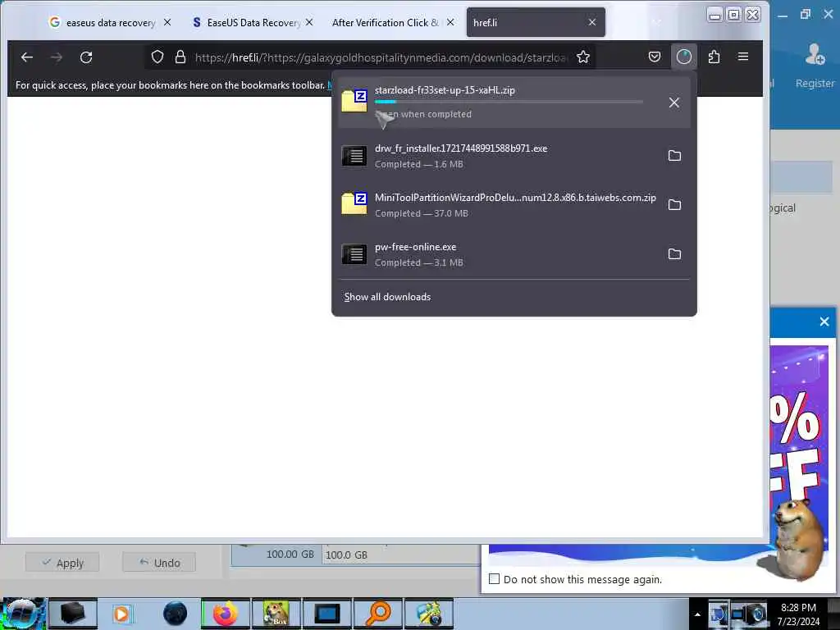840x630 pixels.
Task: Click MiniToolPartitionWizardProDelu zip entry text
Action: (515, 198)
